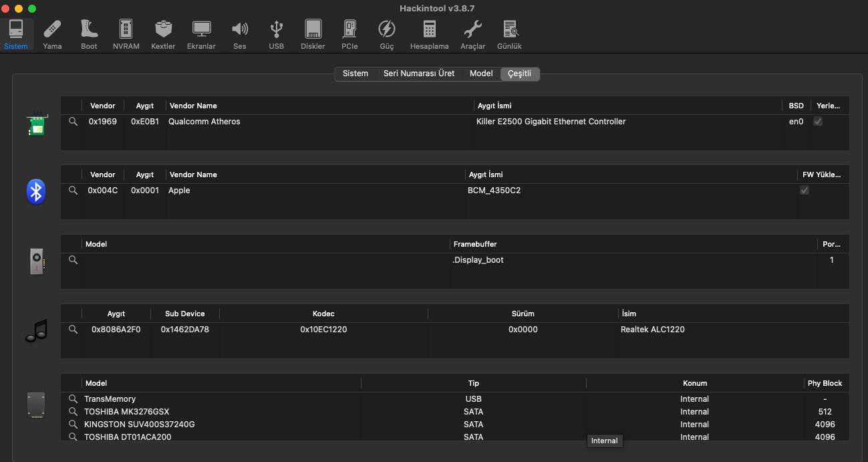The height and width of the screenshot is (462, 868).
Task: Click magnifier icon in .Display_boot row
Action: (73, 260)
